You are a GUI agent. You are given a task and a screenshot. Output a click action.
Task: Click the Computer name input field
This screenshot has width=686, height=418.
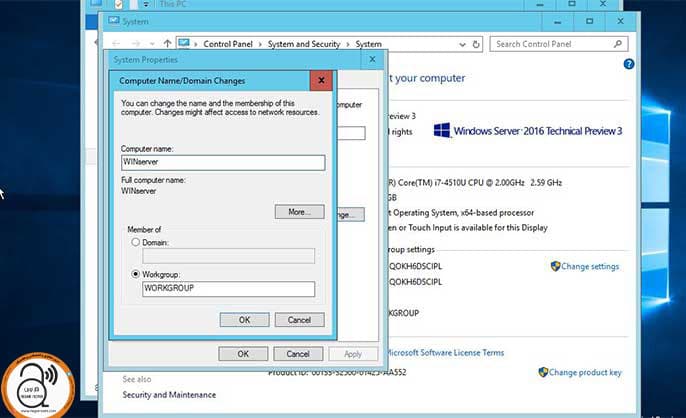pos(223,162)
